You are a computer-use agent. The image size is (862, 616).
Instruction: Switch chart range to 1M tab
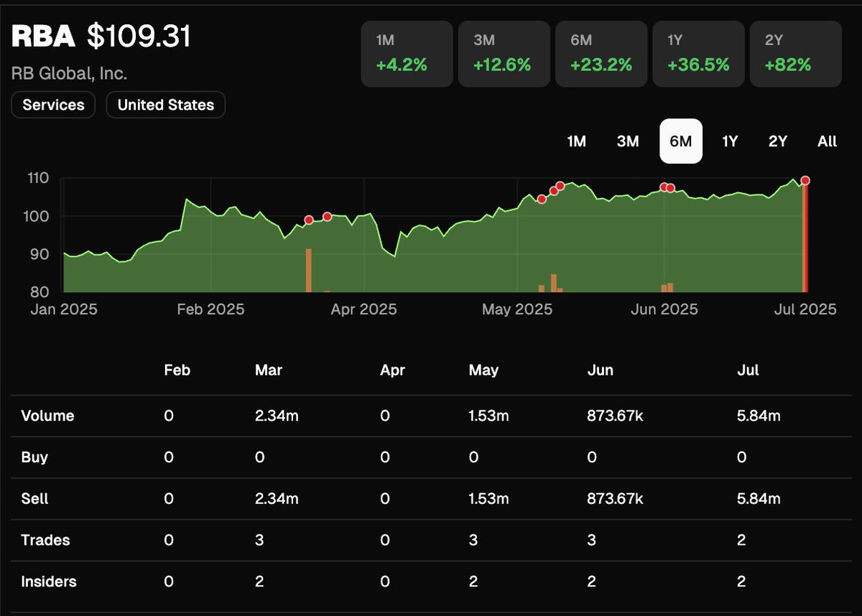(x=577, y=141)
